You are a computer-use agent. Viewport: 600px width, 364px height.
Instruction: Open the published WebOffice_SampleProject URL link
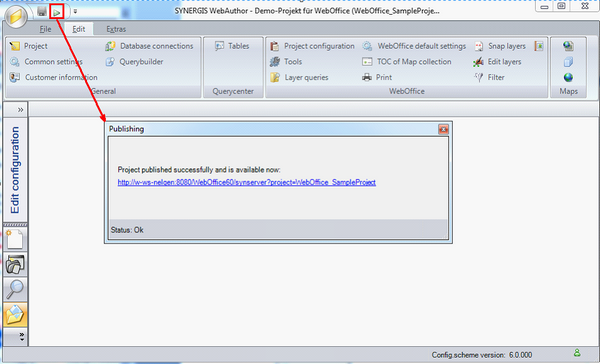[246, 183]
